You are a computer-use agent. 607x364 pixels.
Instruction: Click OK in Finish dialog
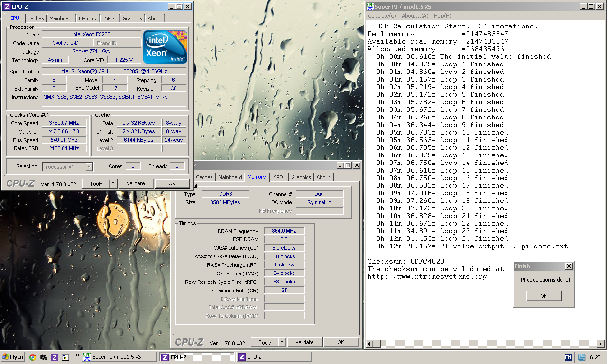[x=543, y=296]
